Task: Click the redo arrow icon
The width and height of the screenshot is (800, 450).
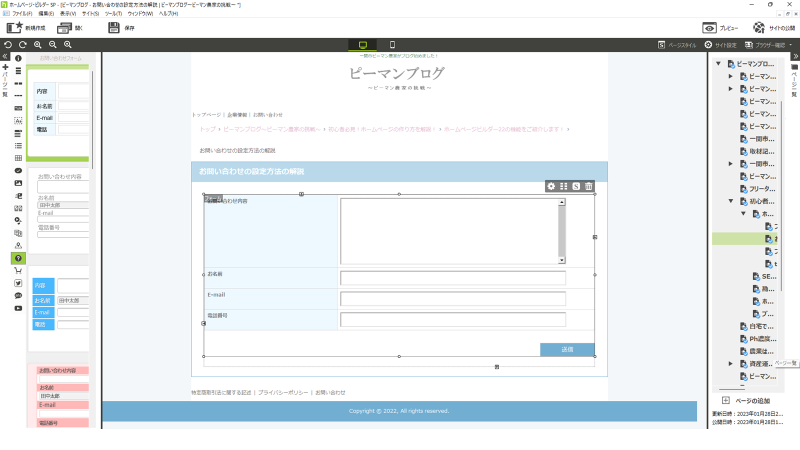Action: tap(22, 45)
